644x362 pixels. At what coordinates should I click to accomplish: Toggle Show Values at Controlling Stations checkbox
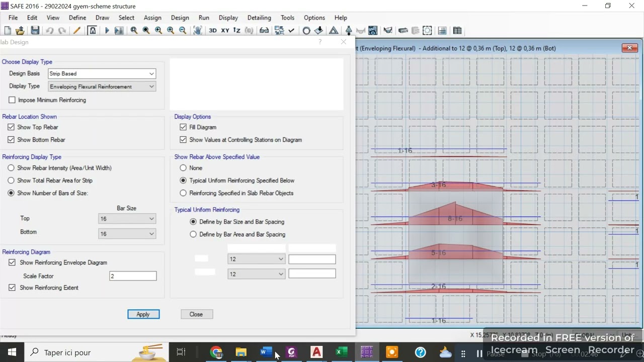click(183, 140)
